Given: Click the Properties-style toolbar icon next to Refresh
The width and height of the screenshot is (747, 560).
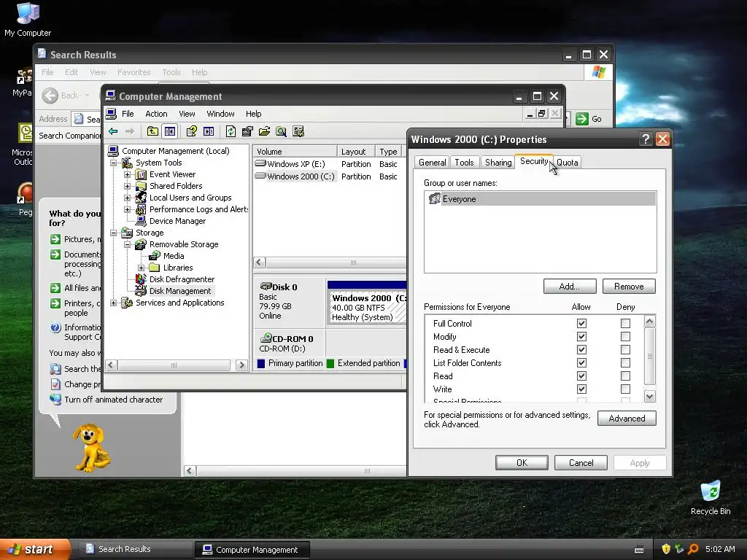Looking at the screenshot, I should pos(247,131).
